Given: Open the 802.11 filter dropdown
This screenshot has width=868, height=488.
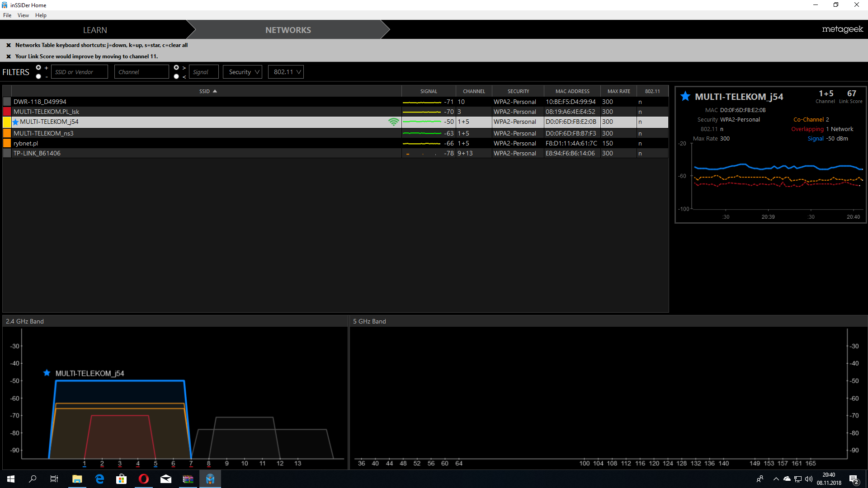Looking at the screenshot, I should 286,72.
